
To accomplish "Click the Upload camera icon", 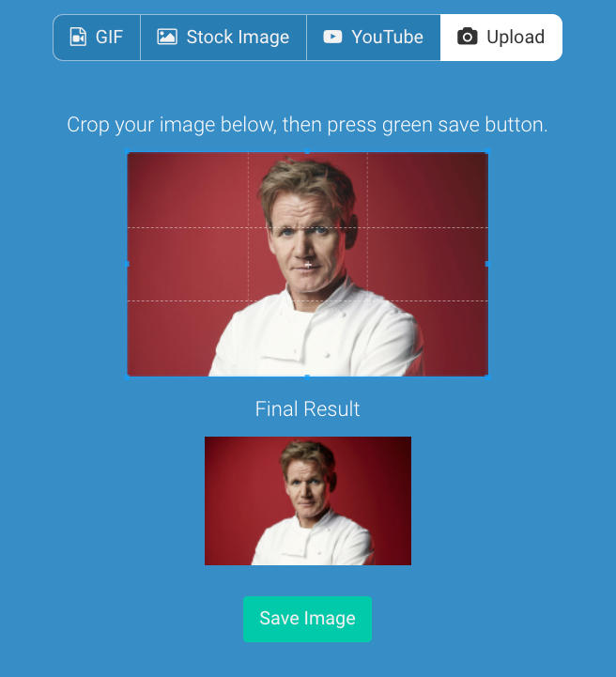I will pos(467,38).
